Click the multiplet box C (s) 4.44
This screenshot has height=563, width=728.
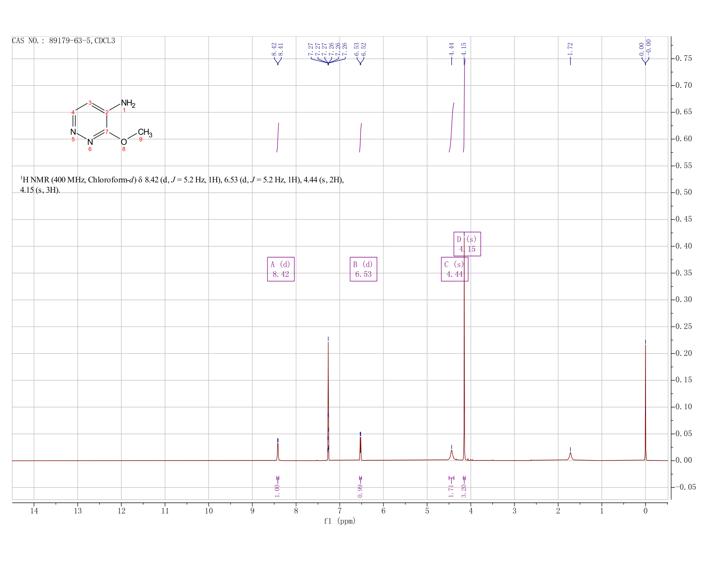click(x=454, y=269)
